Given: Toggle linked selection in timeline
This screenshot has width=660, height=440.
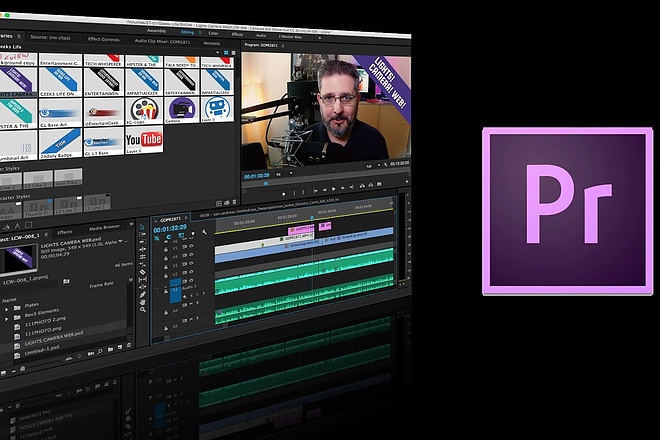Looking at the screenshot, I should (181, 235).
